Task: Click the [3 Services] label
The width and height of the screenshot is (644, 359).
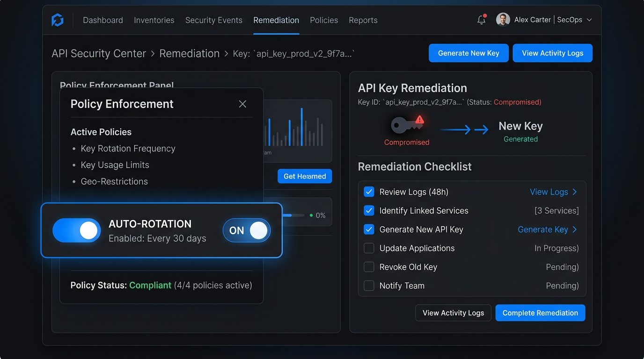Action: point(556,210)
